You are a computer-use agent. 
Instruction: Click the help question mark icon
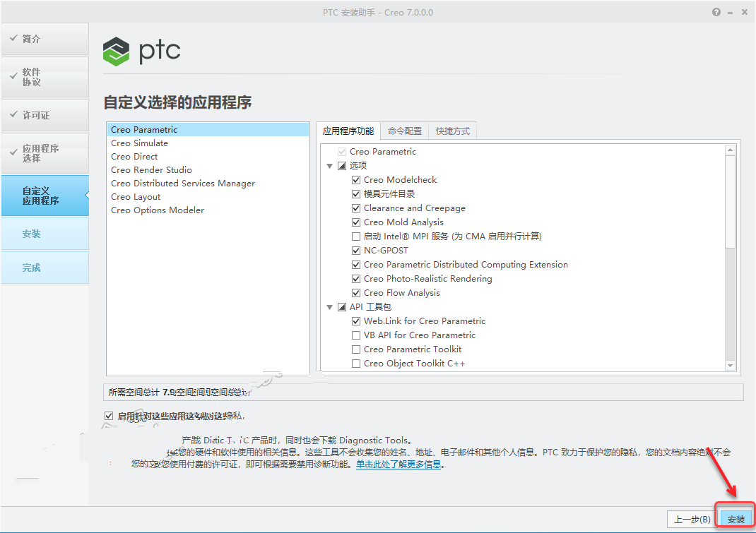pos(716,13)
